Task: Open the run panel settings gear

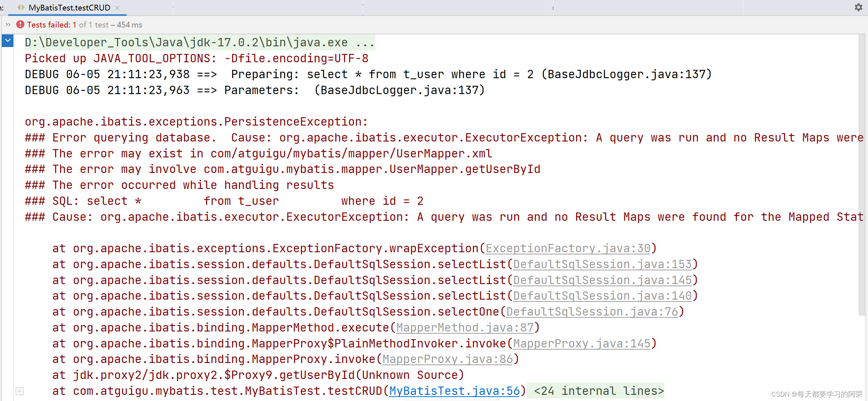Action: pos(859,7)
